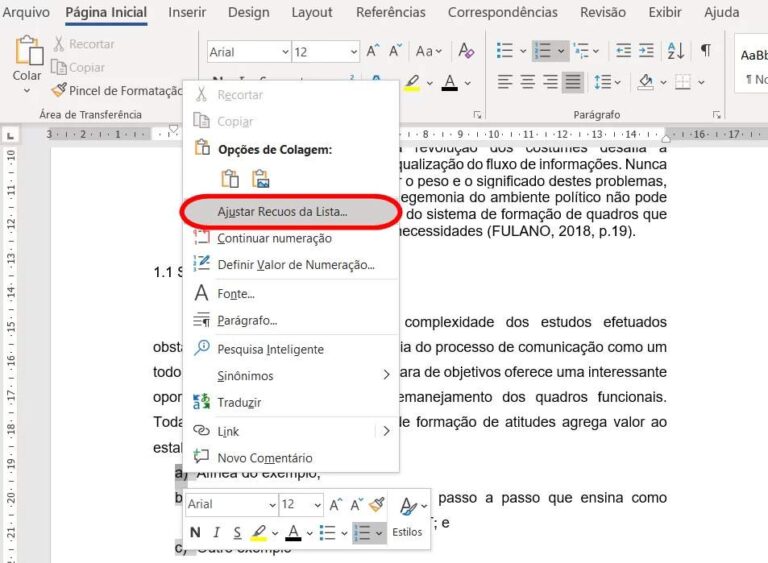This screenshot has height=563, width=768.
Task: Expand mini toolbar font size dropdown
Action: [x=317, y=505]
